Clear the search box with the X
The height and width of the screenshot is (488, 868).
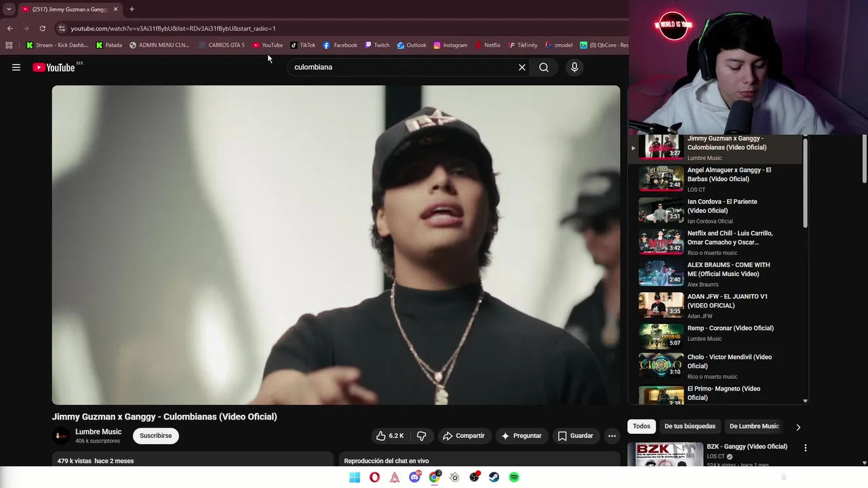[522, 67]
